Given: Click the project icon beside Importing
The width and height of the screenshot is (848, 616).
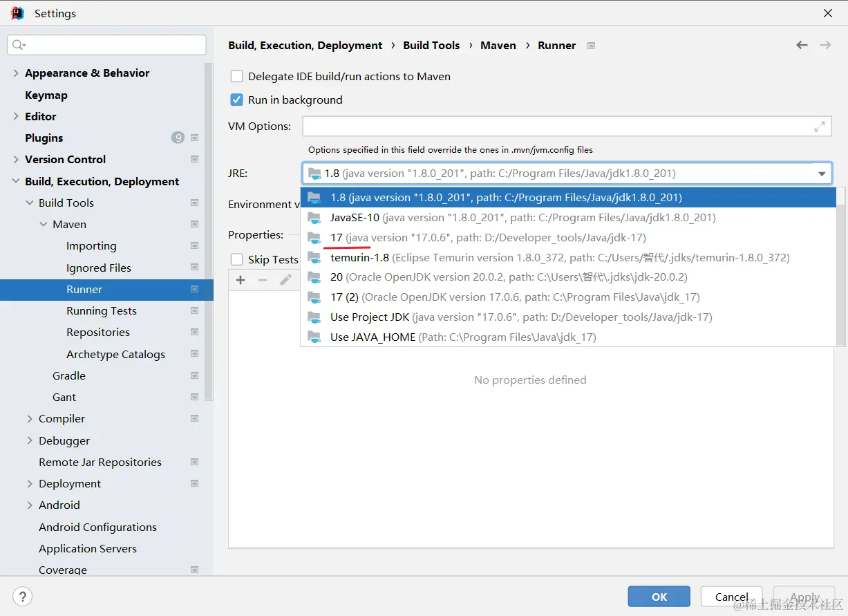Looking at the screenshot, I should (194, 245).
